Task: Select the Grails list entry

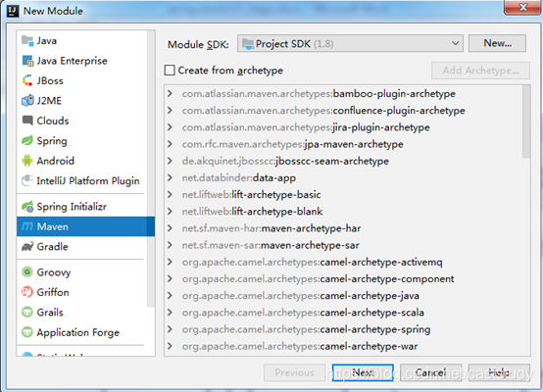Action: [x=81, y=312]
